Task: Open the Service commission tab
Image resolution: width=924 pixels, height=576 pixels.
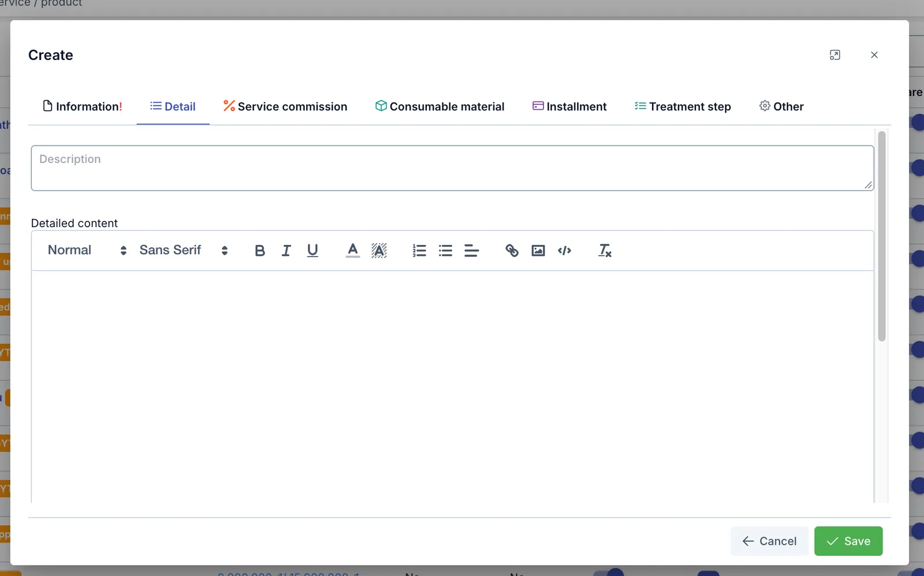Action: click(285, 106)
